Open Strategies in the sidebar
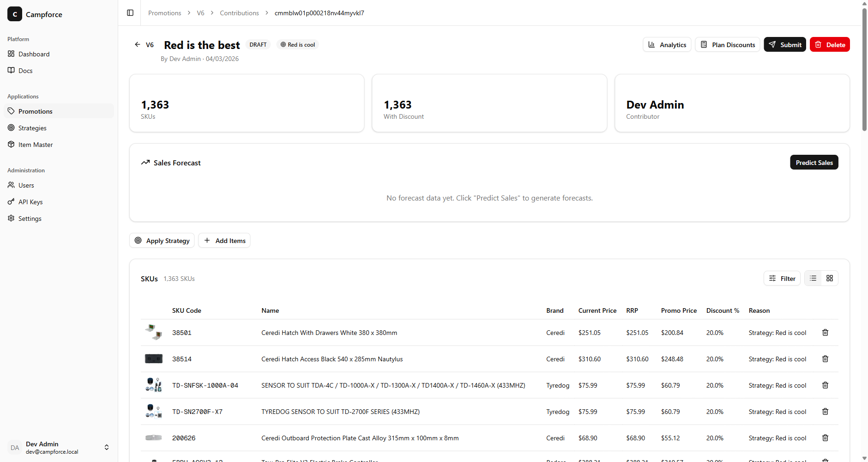This screenshot has height=462, width=868. click(x=59, y=128)
